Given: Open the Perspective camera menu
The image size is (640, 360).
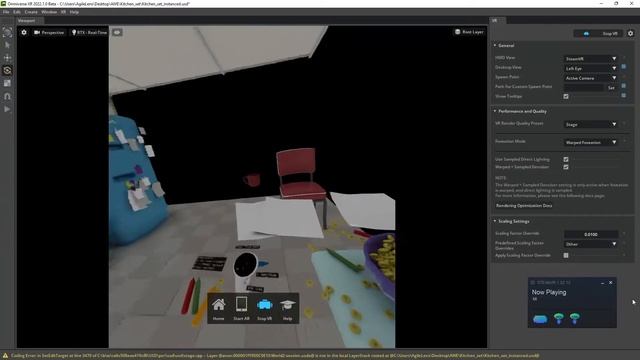Looking at the screenshot, I should pyautogui.click(x=49, y=32).
